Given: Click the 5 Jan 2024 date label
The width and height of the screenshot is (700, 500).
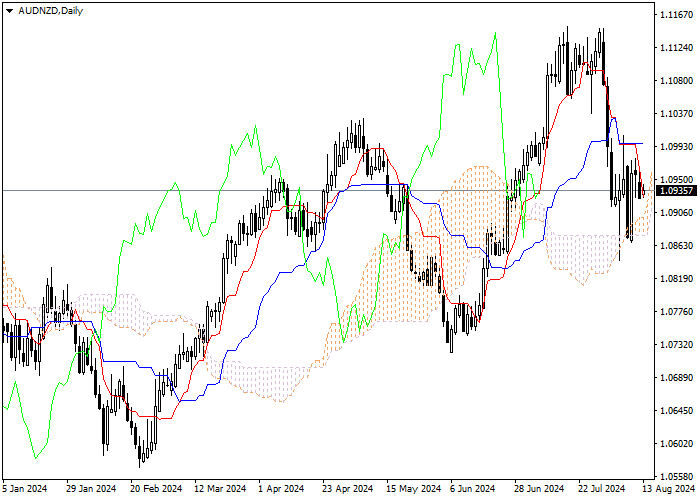Looking at the screenshot, I should pyautogui.click(x=25, y=488).
